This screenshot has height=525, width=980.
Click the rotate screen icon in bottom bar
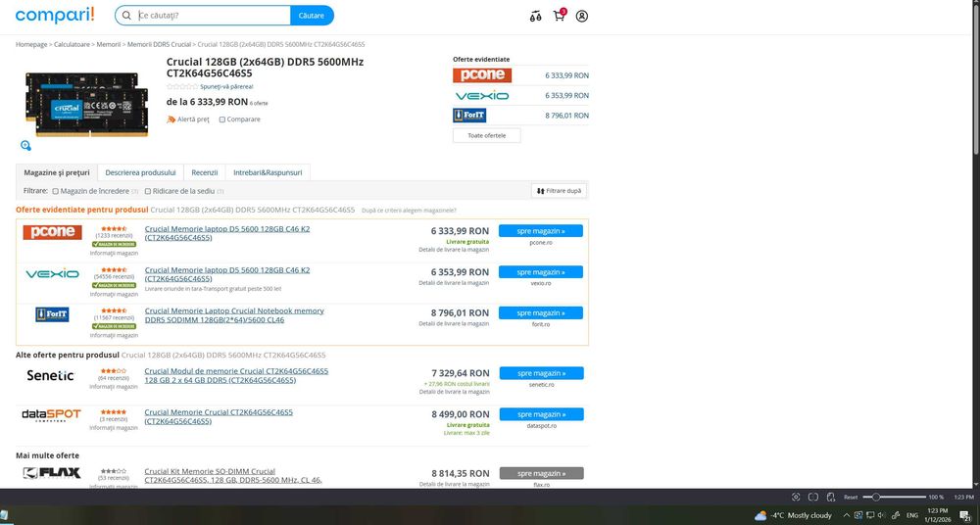pos(831,497)
